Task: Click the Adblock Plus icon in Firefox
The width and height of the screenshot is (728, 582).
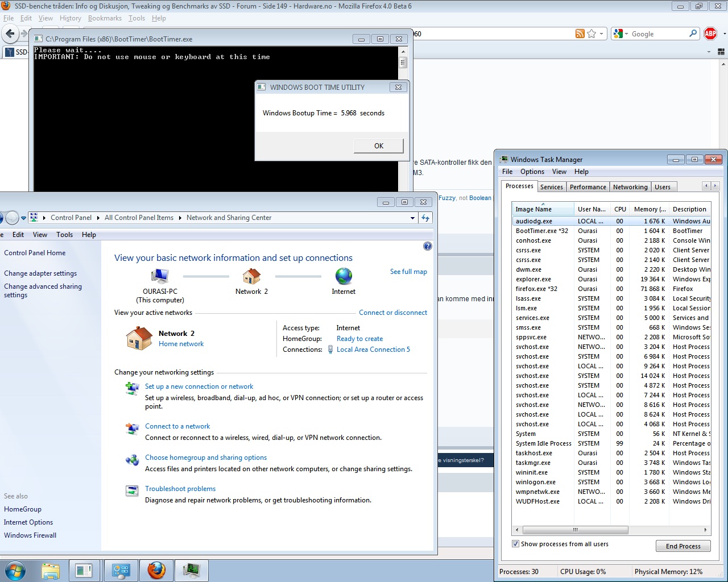Action: click(x=710, y=34)
